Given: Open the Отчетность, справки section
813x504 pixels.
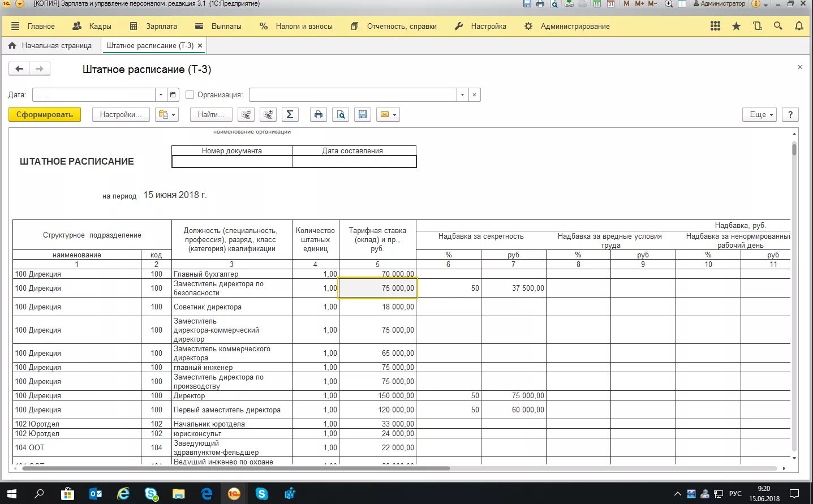Looking at the screenshot, I should click(x=394, y=26).
